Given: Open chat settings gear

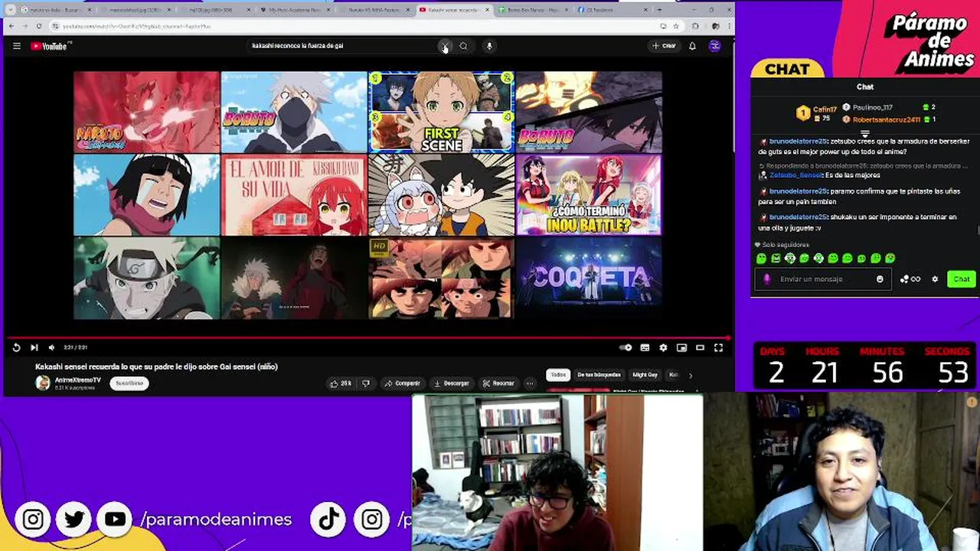Looking at the screenshot, I should (x=935, y=279).
